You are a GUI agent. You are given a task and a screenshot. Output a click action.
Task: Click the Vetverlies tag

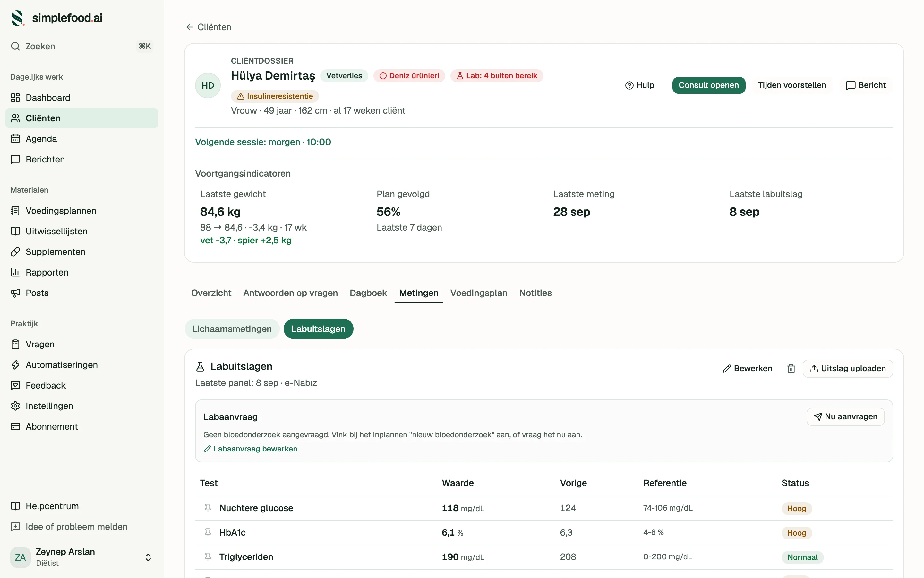coord(344,76)
